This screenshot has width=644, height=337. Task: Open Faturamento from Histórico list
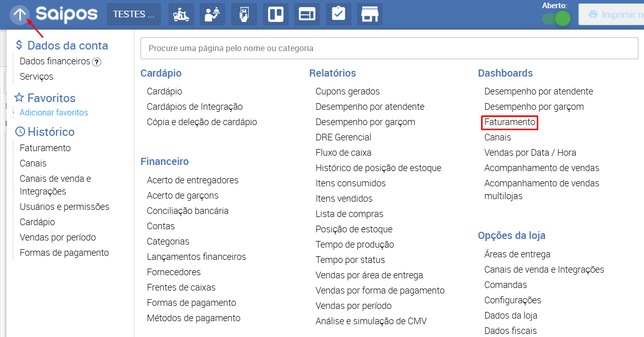(45, 148)
